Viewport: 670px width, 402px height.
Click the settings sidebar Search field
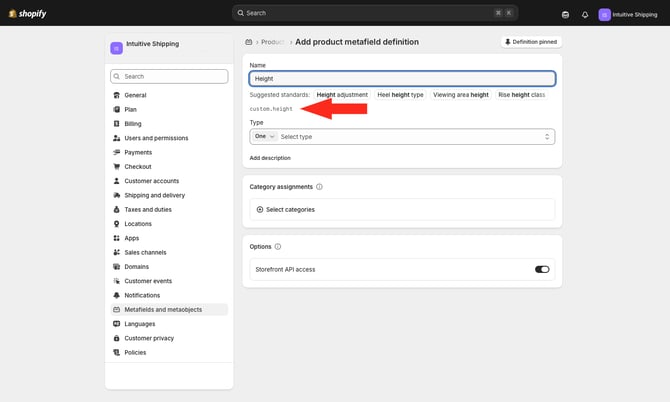[169, 76]
